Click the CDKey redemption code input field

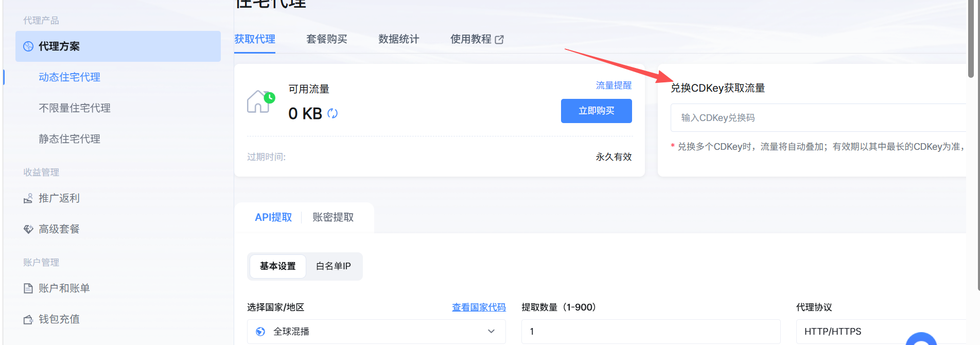(818, 118)
